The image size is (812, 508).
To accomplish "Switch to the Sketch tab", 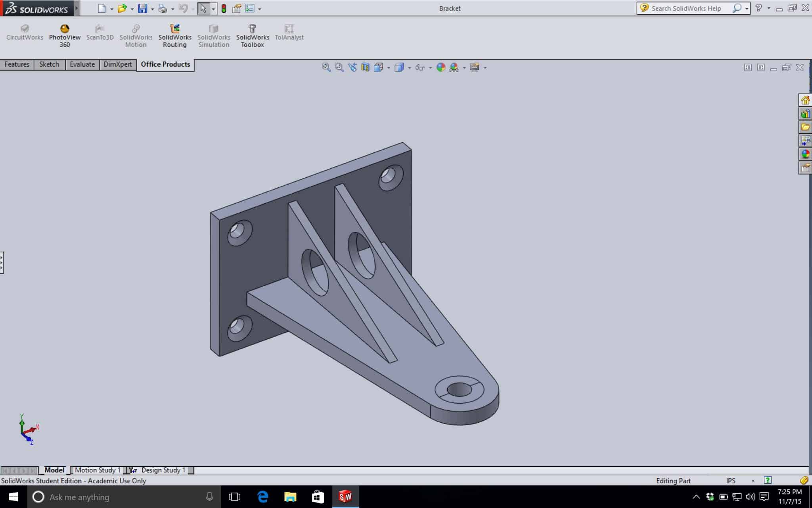I will point(49,64).
